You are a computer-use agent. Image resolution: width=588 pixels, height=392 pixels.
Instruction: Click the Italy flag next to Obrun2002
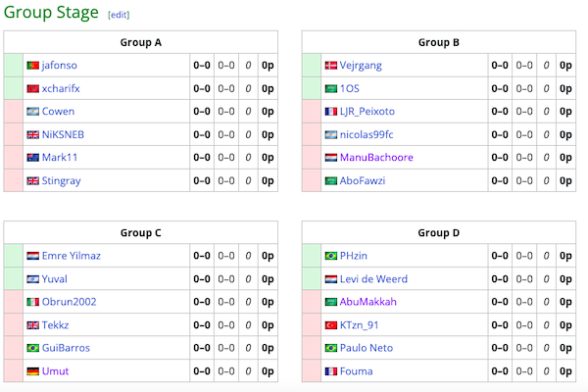[x=32, y=302]
